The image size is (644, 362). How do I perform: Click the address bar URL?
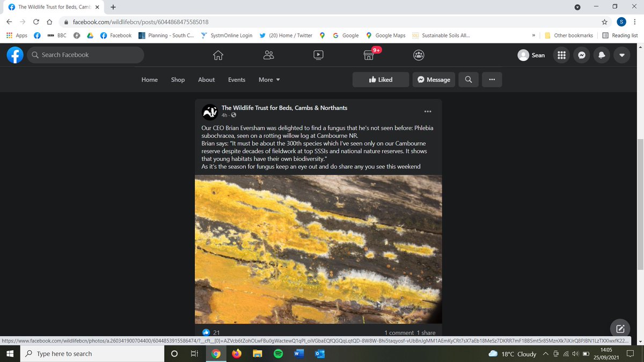(141, 22)
